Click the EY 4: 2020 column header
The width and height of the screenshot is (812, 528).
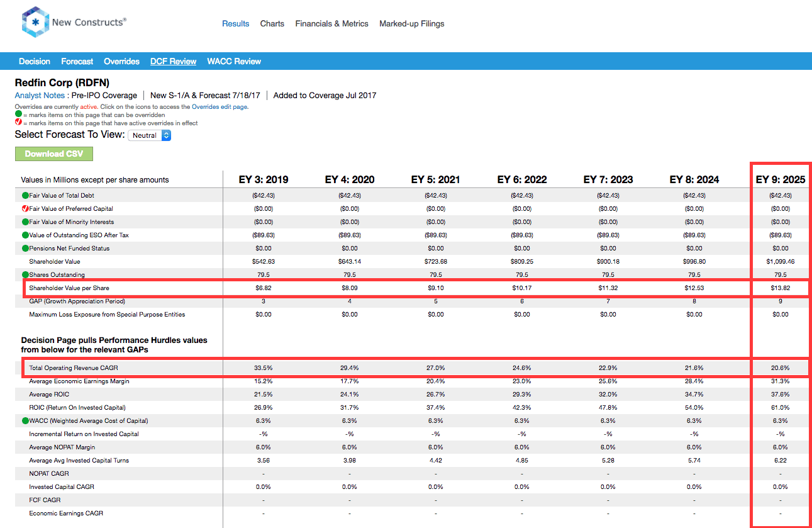coord(350,179)
